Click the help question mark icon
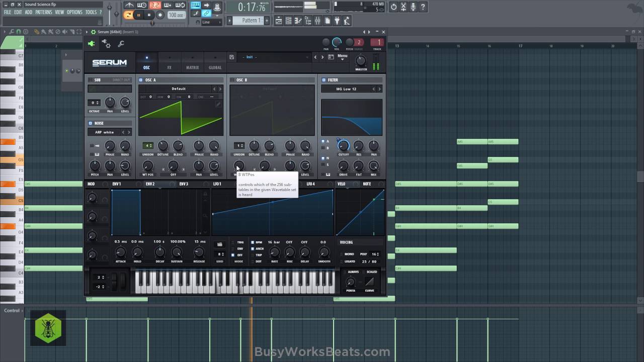 [x=423, y=7]
